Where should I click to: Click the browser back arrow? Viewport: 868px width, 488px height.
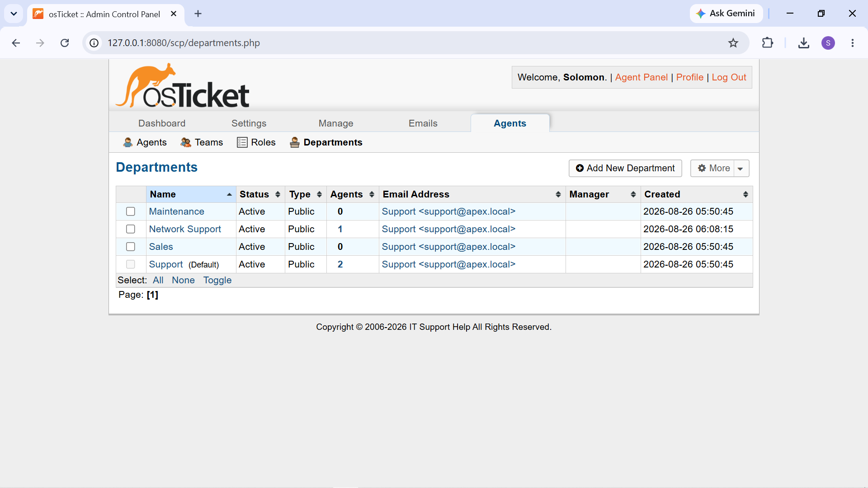tap(16, 43)
